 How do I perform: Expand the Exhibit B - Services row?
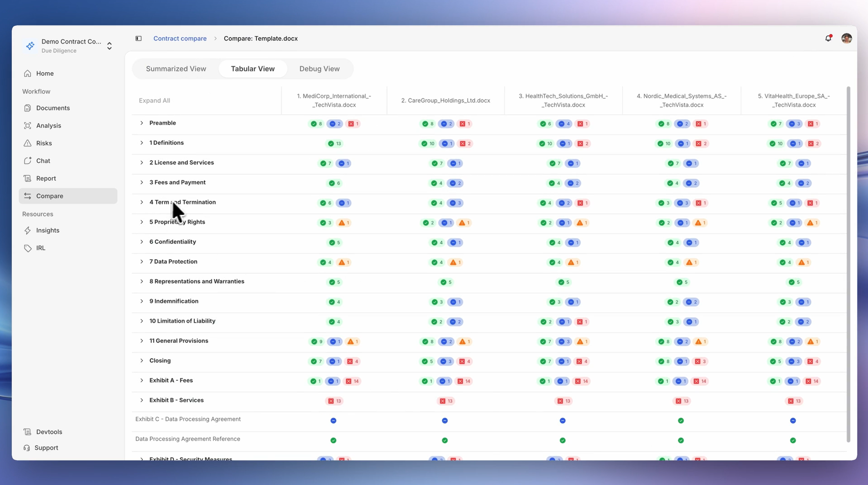[x=142, y=400]
